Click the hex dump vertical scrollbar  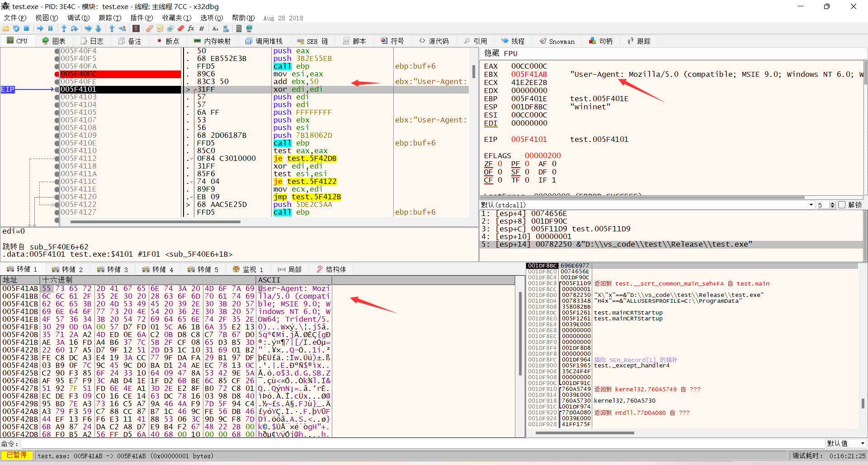[x=520, y=357]
